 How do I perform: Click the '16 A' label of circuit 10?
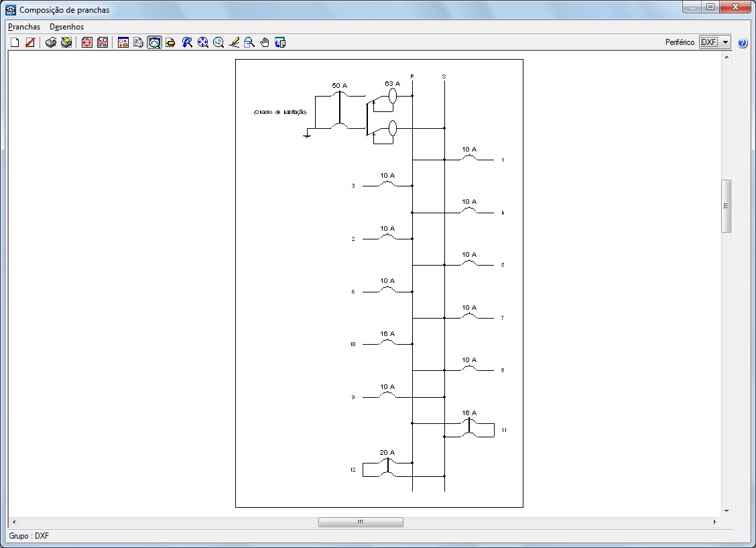[387, 334]
